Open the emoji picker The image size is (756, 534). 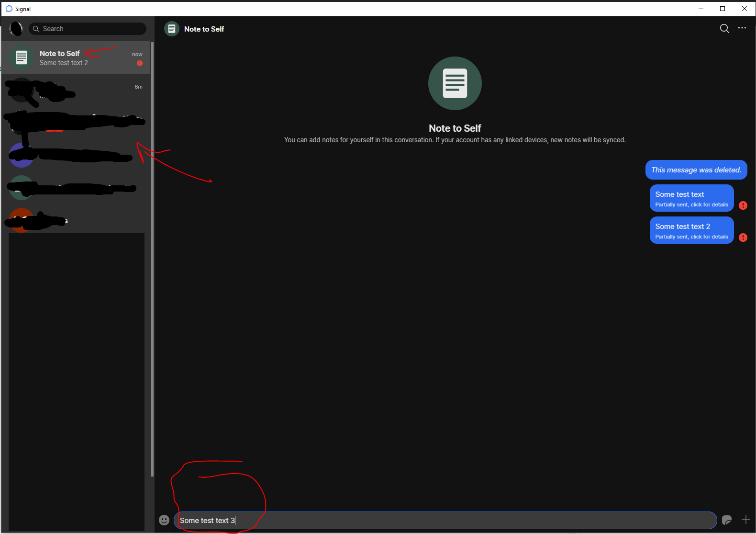click(164, 520)
